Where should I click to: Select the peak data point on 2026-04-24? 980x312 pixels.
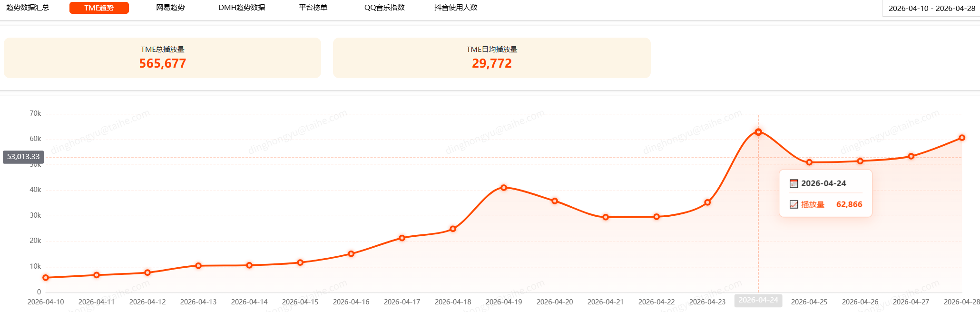(x=758, y=132)
